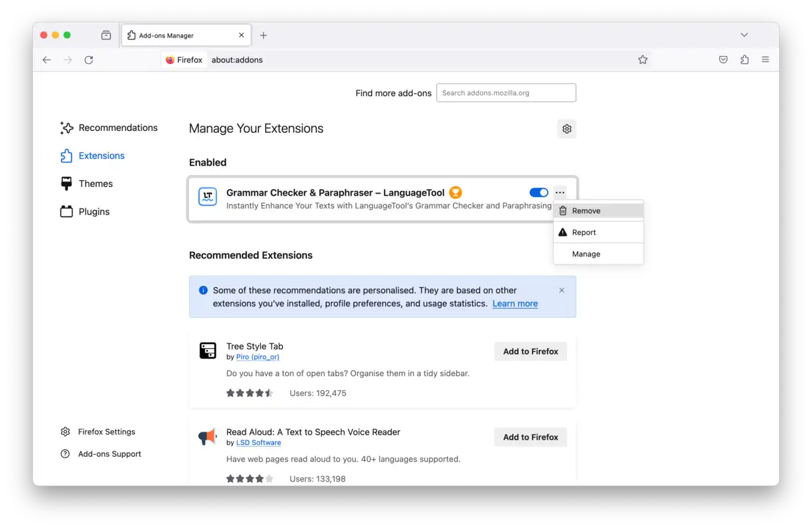This screenshot has width=812, height=529.
Task: Switch to the Themes category
Action: (95, 184)
